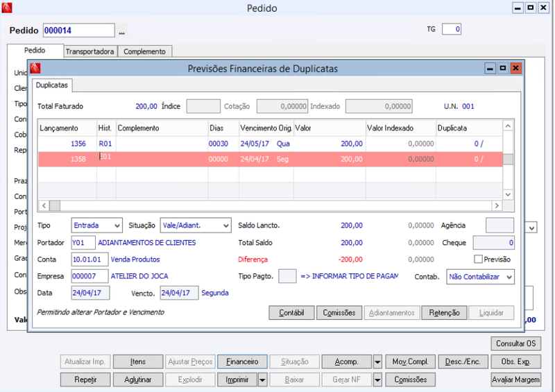Click the Contábil button
555x392 pixels.
pos(291,313)
